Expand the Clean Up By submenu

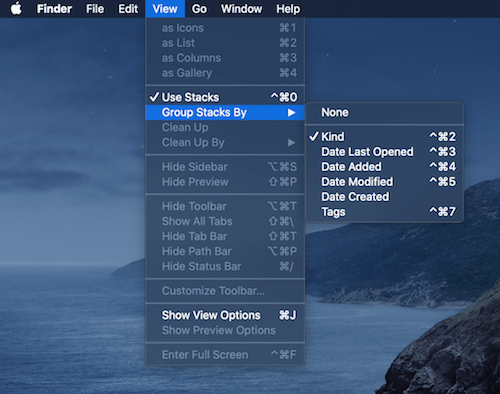point(225,142)
